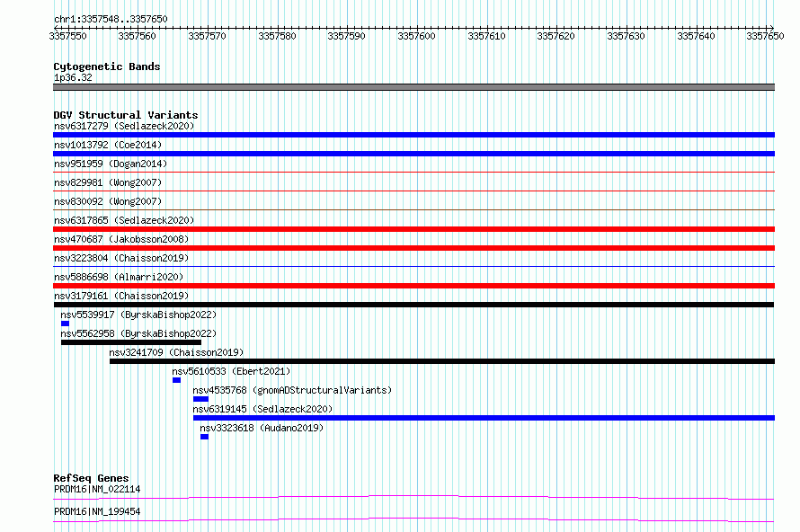800x532 pixels.
Task: Open nsv6317865 (Sedlazeck2020) variant label
Action: point(124,220)
